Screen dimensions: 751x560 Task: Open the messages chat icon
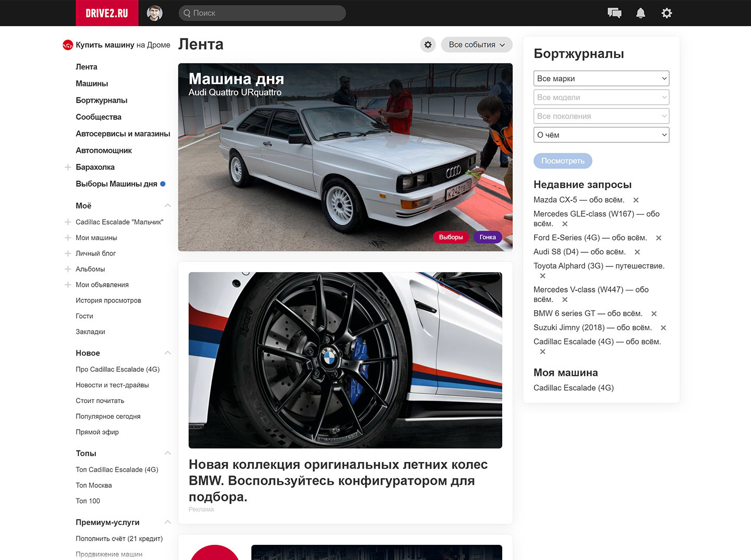pyautogui.click(x=614, y=13)
